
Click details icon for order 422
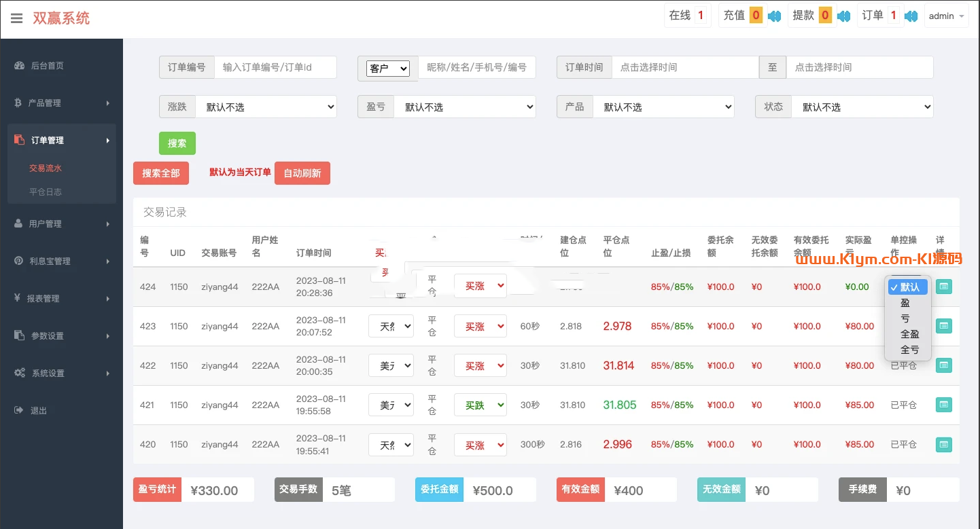coord(943,366)
